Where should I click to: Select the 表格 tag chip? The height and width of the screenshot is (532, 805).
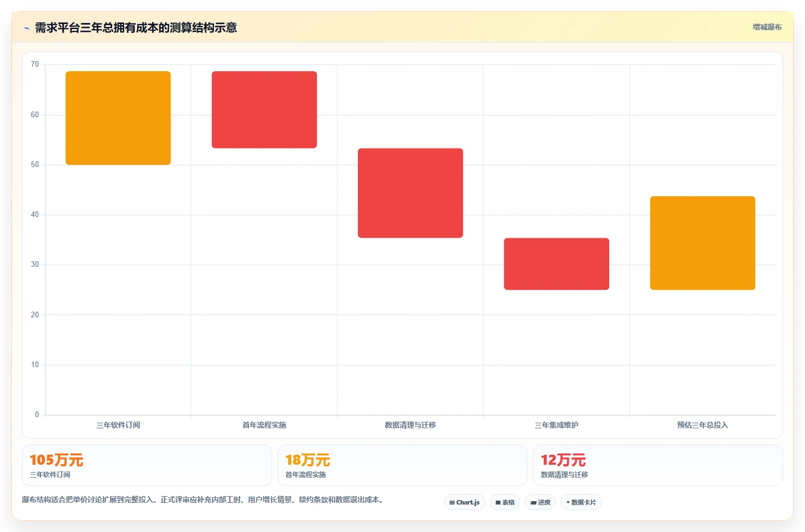point(505,502)
